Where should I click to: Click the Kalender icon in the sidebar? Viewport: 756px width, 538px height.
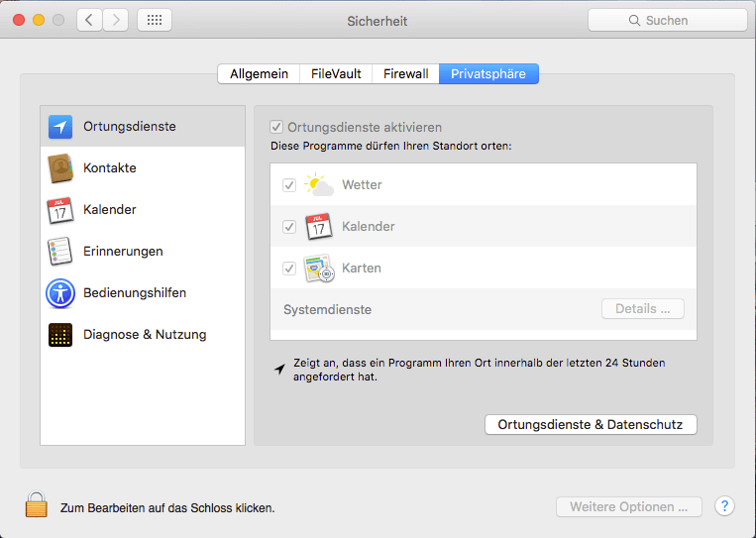[60, 210]
